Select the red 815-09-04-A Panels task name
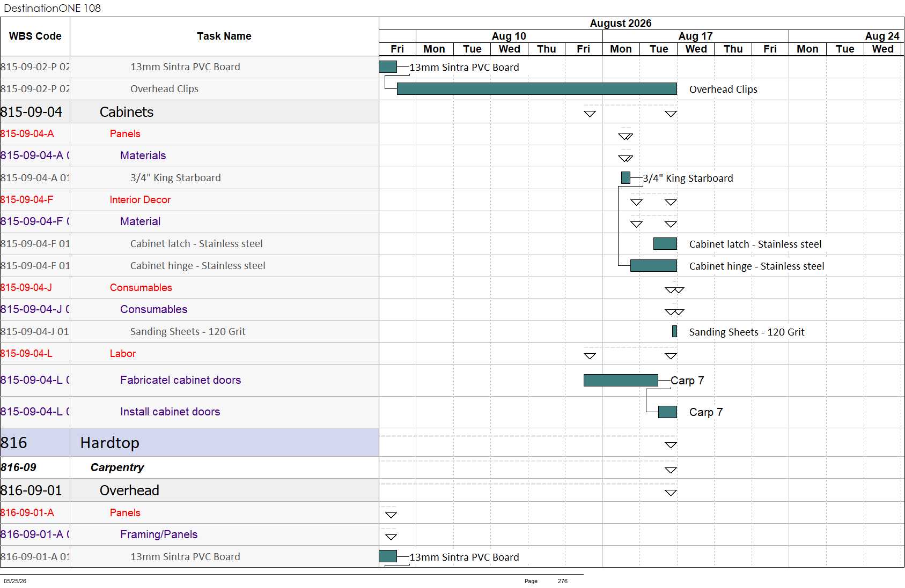The width and height of the screenshot is (905, 588). [x=125, y=134]
